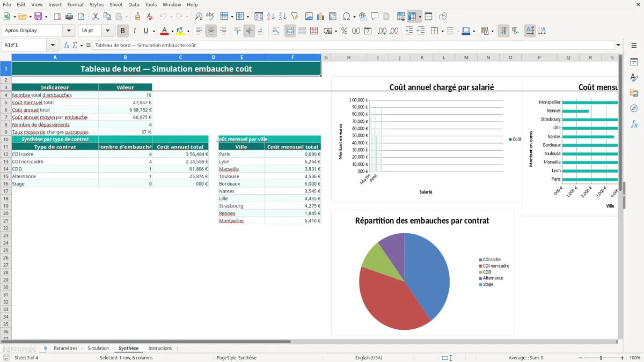
Task: Open the Save icon dropdown arrow
Action: coord(46,17)
